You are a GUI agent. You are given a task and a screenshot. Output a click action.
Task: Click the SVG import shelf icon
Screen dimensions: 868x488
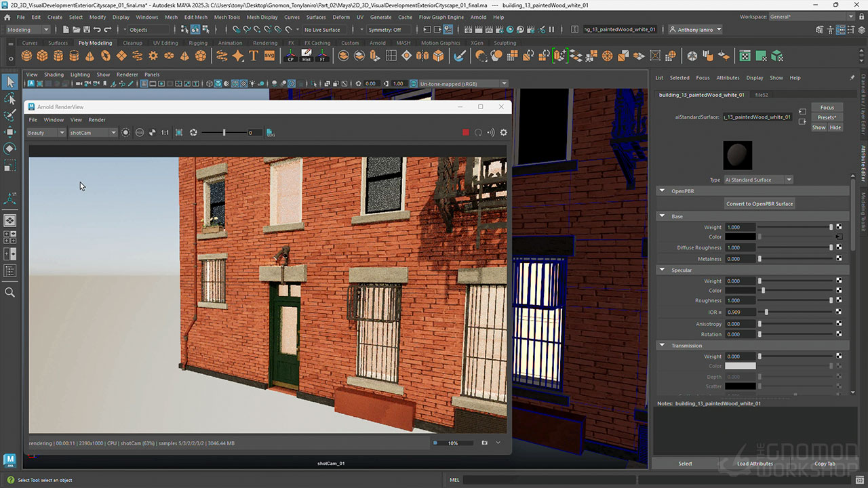(270, 56)
